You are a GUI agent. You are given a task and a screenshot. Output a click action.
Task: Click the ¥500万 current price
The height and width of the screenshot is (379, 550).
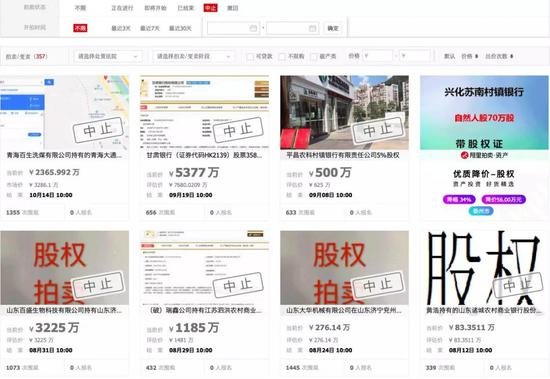(330, 173)
